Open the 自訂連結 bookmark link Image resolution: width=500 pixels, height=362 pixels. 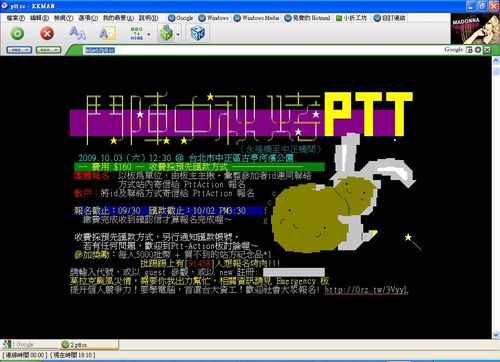click(x=389, y=18)
